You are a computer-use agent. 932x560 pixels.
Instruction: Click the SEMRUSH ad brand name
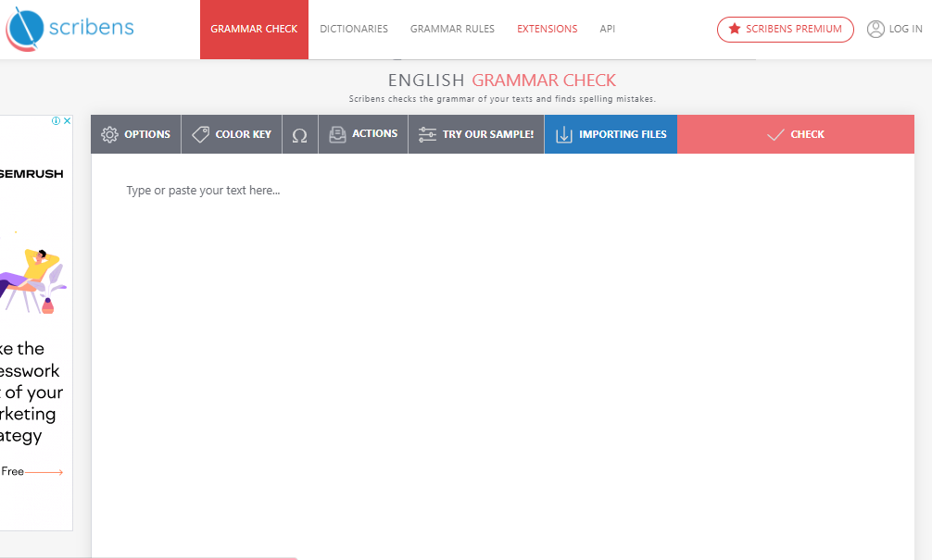pyautogui.click(x=31, y=174)
